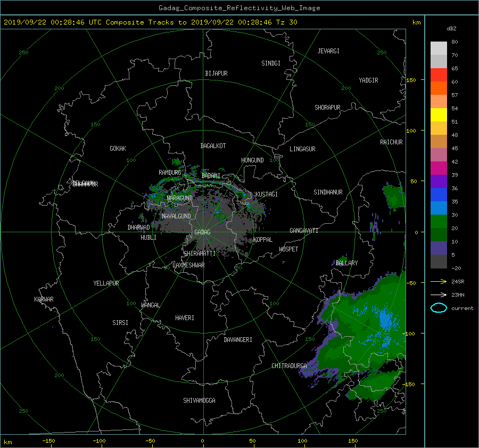Click the SIRSI label
Image resolution: width=479 pixels, height=448 pixels.
[x=120, y=323]
